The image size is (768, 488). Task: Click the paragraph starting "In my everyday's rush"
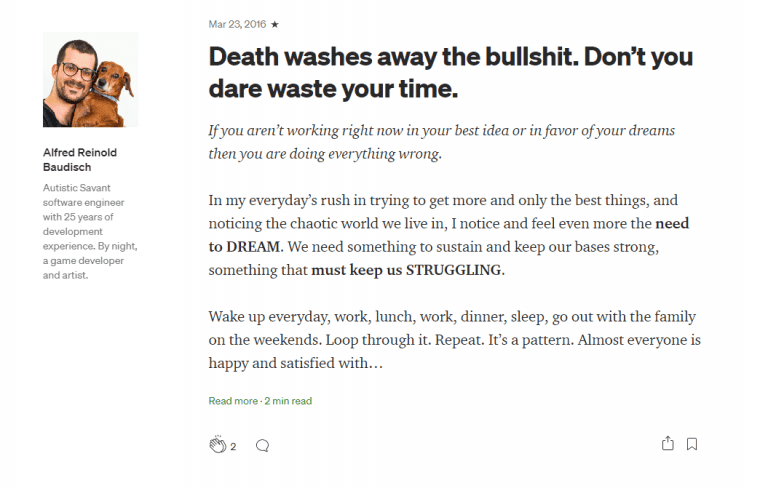point(448,234)
